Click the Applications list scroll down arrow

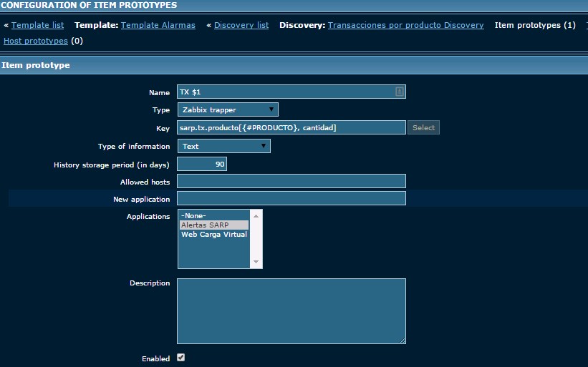(x=256, y=262)
